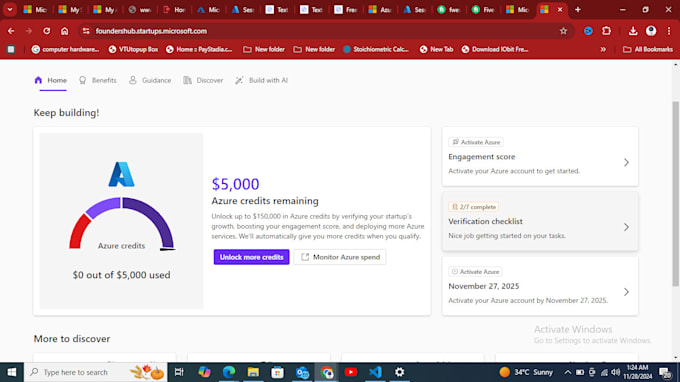680x382 pixels.
Task: Open Task View on the taskbar
Action: pyautogui.click(x=179, y=372)
